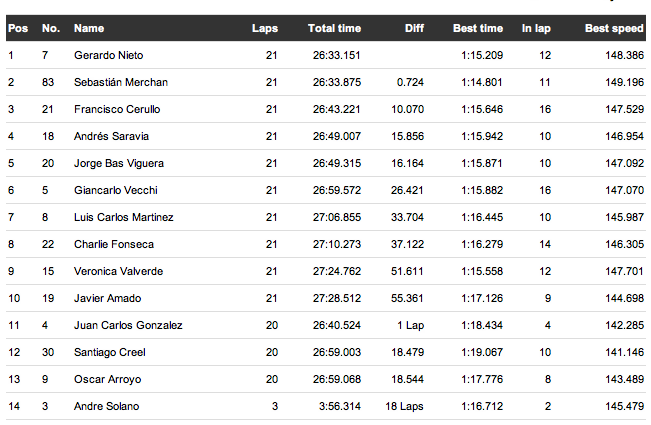This screenshot has height=425, width=651.
Task: Sort table by Laps header
Action: (265, 29)
